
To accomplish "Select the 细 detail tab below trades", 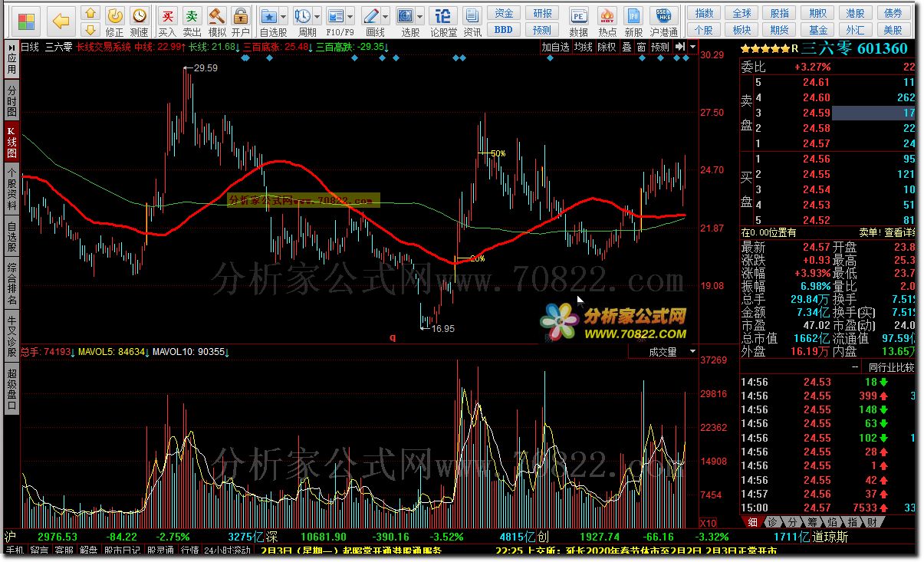I will click(x=751, y=522).
